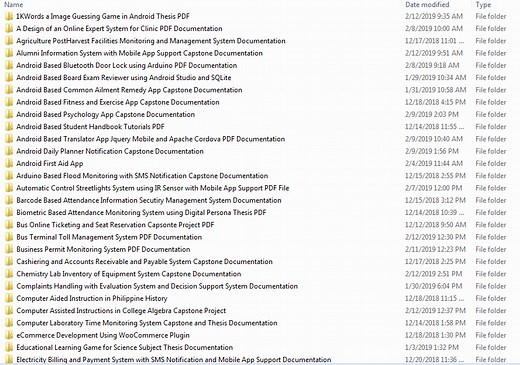Screen dimensions: 520x365
Task: Select '1KWords a Image Guessing Game in Android Thesis PDF'
Action: (x=103, y=16)
